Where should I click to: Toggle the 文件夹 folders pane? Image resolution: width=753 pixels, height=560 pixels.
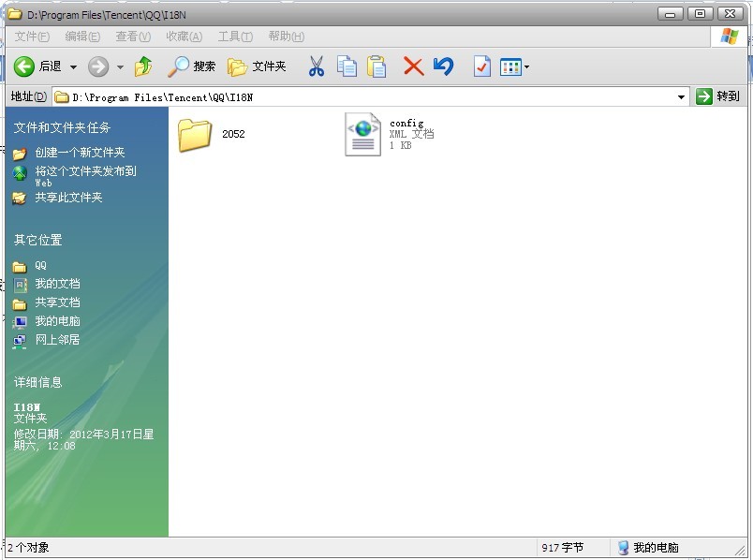click(258, 66)
